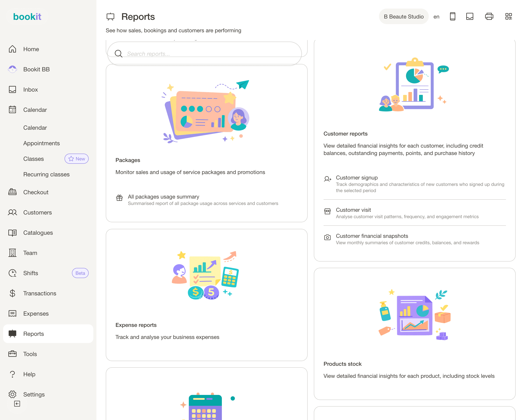525x420 pixels.
Task: Open the Calendar sub-item under Calendar
Action: (x=35, y=128)
